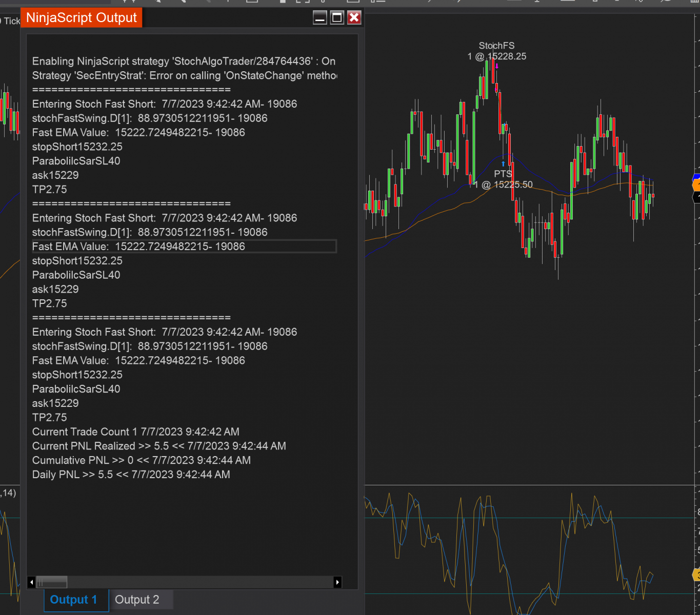This screenshot has height=615, width=700.
Task: Select the 'Enabling NinjaScript strategy' output line
Action: click(x=184, y=61)
